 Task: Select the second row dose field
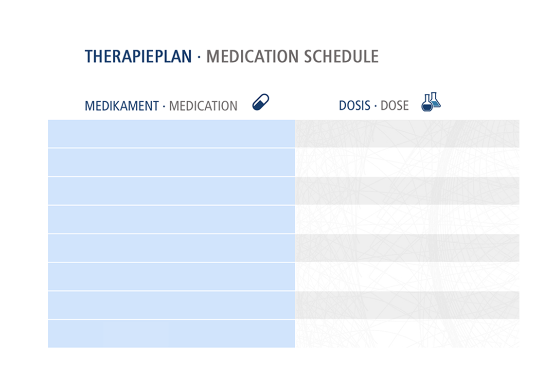click(407, 162)
